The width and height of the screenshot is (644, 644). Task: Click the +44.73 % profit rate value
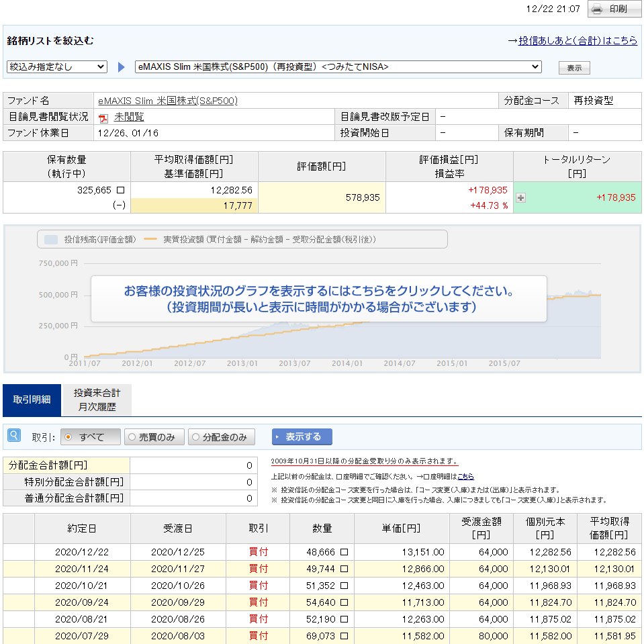489,205
